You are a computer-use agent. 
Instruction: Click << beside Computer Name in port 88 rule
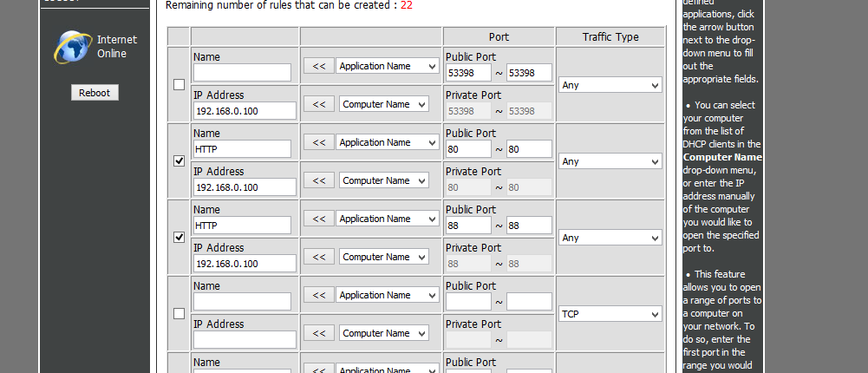pyautogui.click(x=319, y=257)
